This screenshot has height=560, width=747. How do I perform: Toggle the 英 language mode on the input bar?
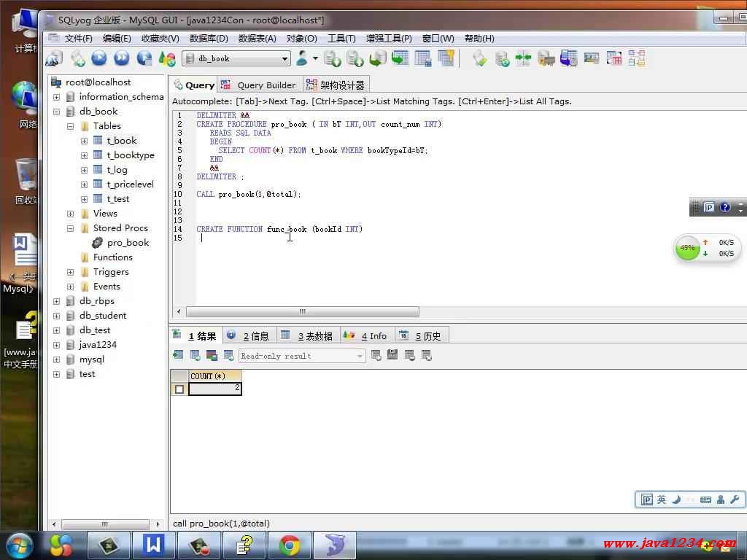point(661,499)
